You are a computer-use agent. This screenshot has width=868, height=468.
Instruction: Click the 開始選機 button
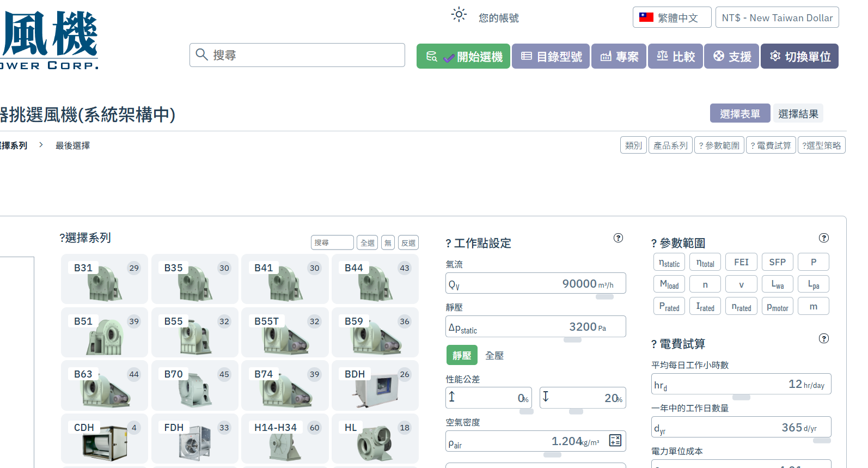[463, 56]
